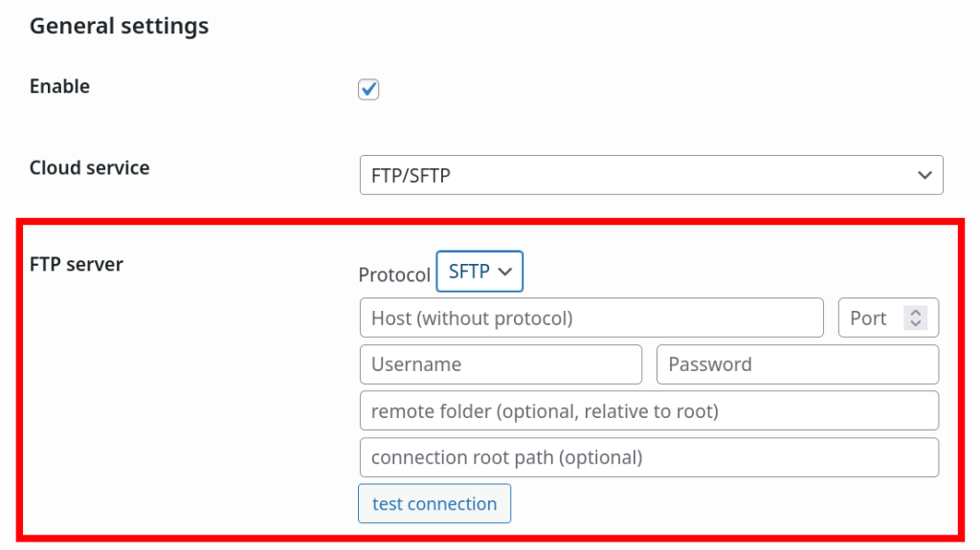This screenshot has width=980, height=550.
Task: Uncheck the Enable checkbox
Action: click(368, 90)
